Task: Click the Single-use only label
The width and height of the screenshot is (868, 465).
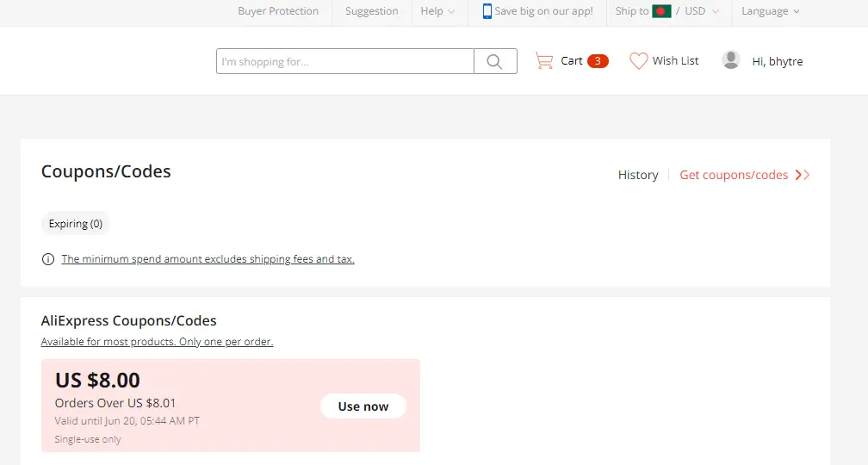Action: click(88, 439)
